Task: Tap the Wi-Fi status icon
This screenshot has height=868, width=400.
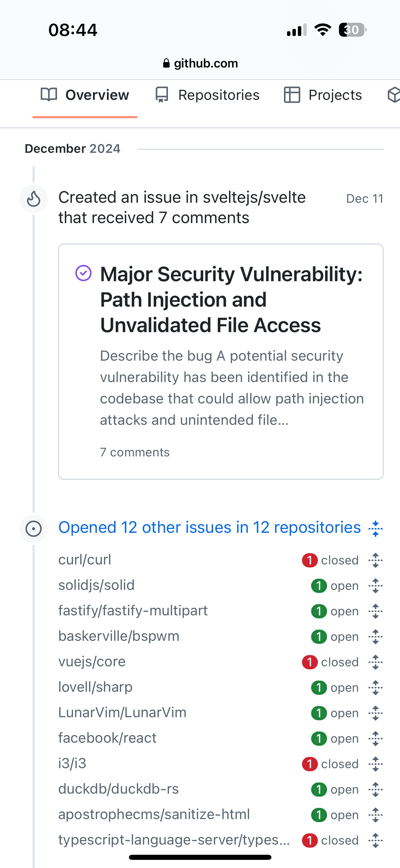Action: 323,30
